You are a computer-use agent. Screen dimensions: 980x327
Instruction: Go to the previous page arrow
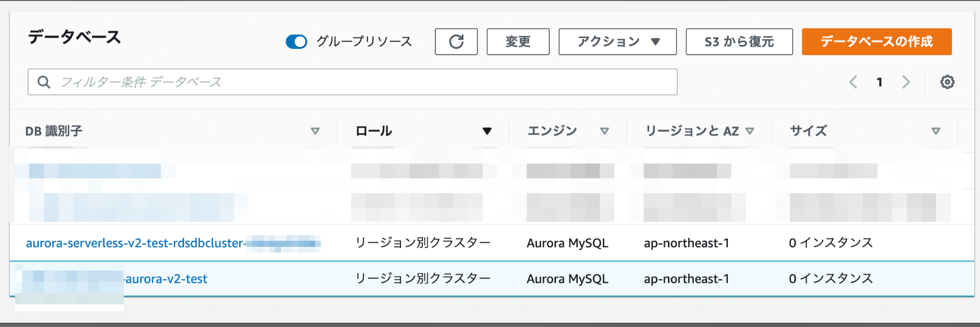(853, 82)
